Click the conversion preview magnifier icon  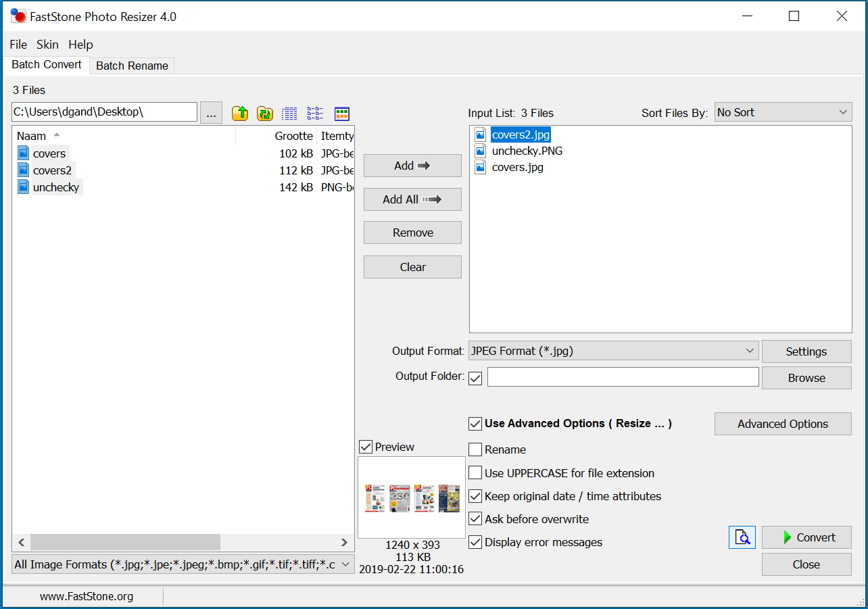pos(742,537)
